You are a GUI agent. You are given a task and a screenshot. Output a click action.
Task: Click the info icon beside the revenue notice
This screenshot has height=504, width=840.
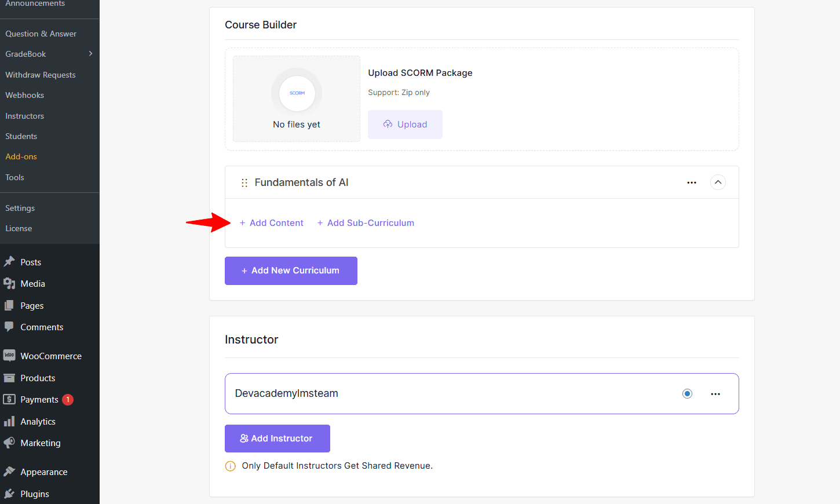[230, 465]
